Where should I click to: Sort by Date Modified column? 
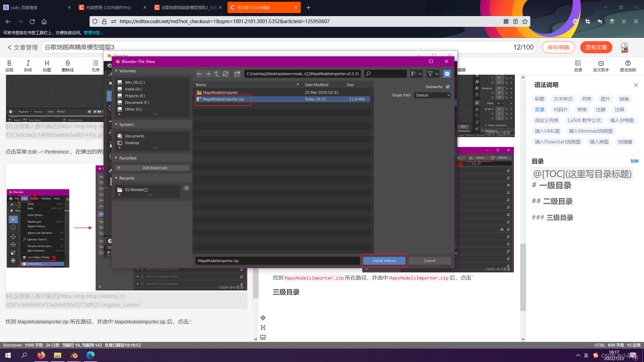coord(316,85)
